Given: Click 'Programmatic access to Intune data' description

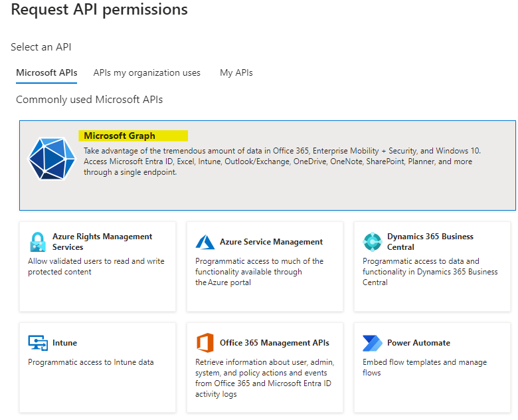Looking at the screenshot, I should 91,362.
